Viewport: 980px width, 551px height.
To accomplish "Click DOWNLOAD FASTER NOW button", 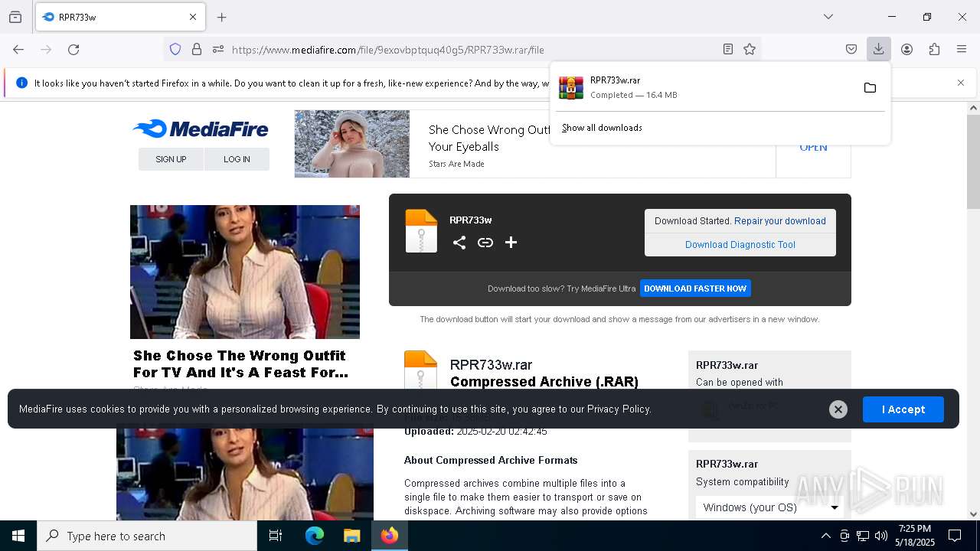I will (x=695, y=289).
